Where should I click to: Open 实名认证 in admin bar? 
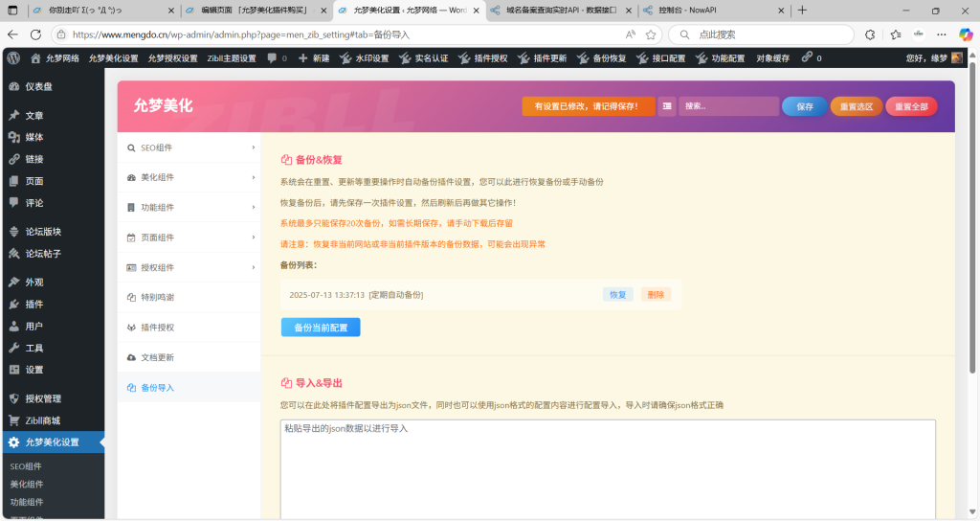424,58
